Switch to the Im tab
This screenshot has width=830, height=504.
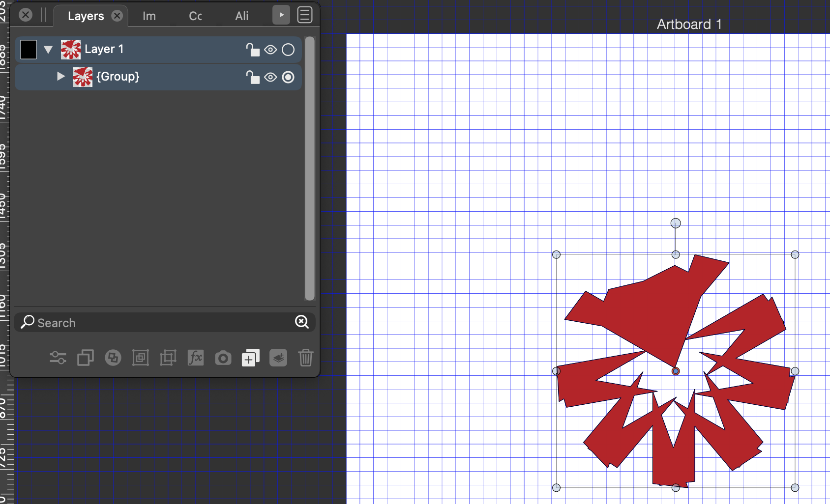click(149, 16)
